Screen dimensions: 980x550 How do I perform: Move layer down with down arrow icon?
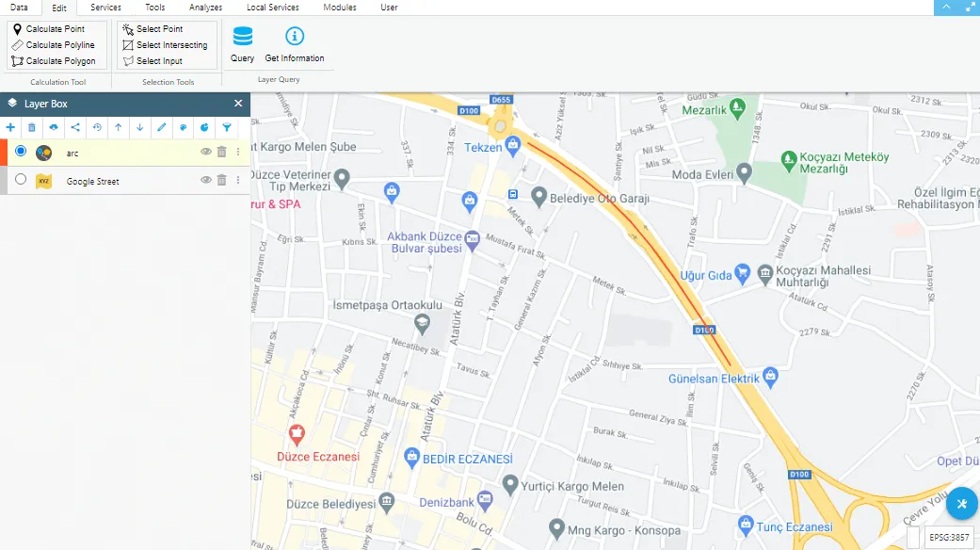tap(140, 127)
